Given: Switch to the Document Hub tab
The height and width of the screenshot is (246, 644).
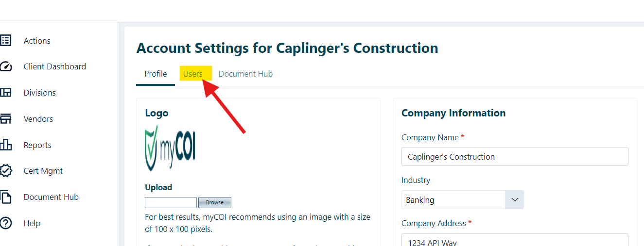Looking at the screenshot, I should (x=245, y=74).
